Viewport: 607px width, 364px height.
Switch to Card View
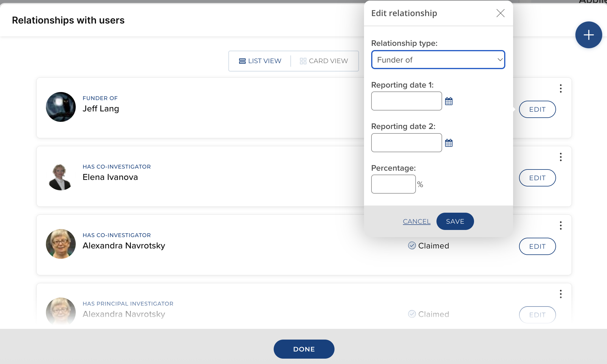click(x=324, y=61)
